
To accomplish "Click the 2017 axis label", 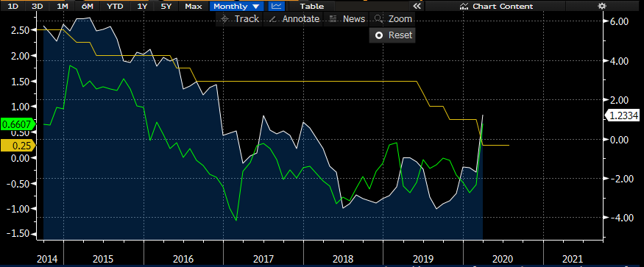I will pyautogui.click(x=263, y=259).
